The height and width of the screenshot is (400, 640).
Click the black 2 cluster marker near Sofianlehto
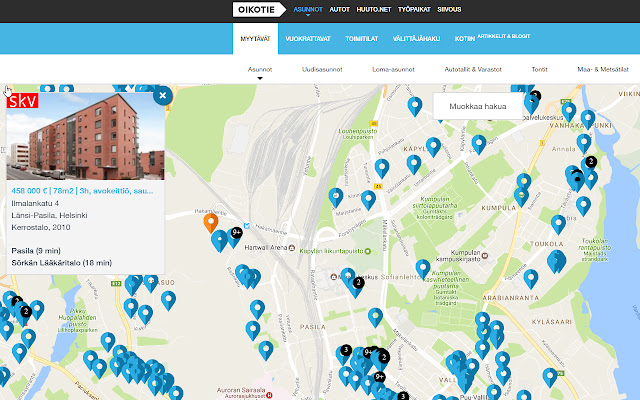357,283
